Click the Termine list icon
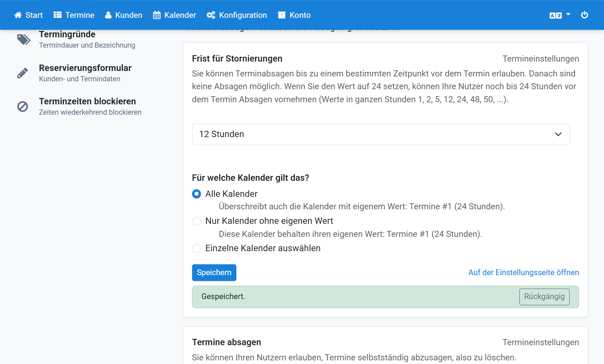The height and width of the screenshot is (364, 604). click(x=58, y=15)
